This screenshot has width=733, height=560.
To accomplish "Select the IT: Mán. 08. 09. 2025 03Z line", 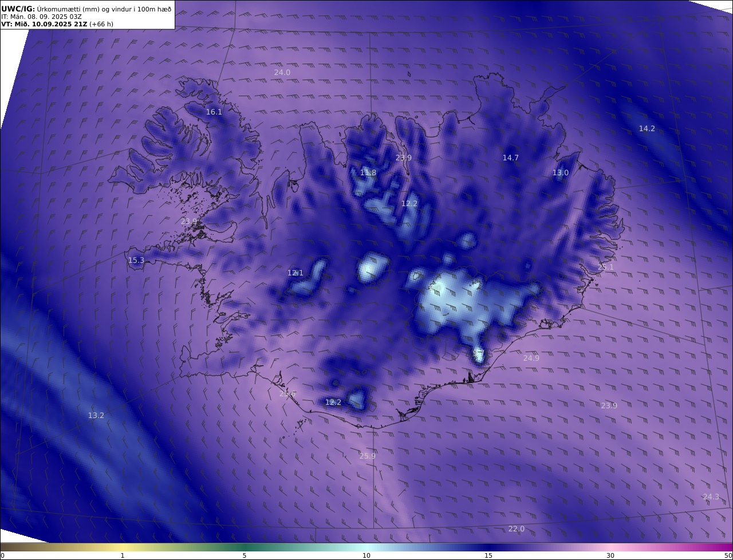I will click(x=42, y=17).
